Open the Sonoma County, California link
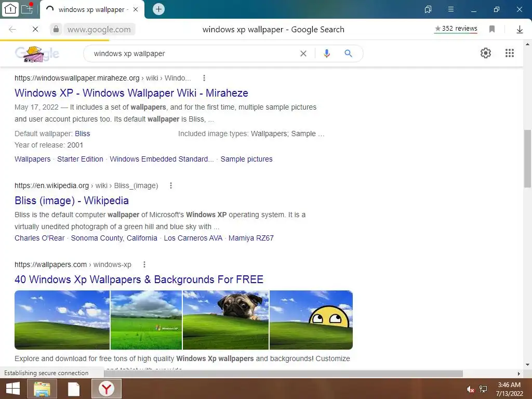 [x=114, y=238]
